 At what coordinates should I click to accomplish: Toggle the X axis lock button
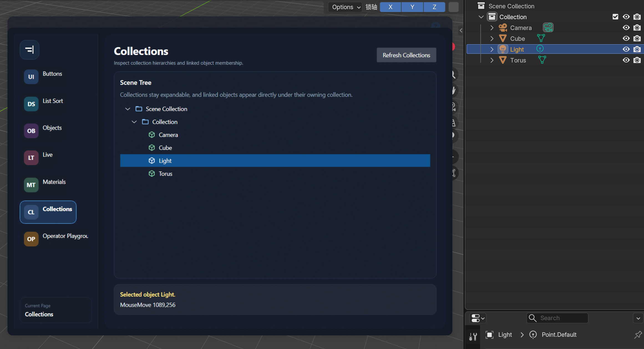click(x=391, y=7)
